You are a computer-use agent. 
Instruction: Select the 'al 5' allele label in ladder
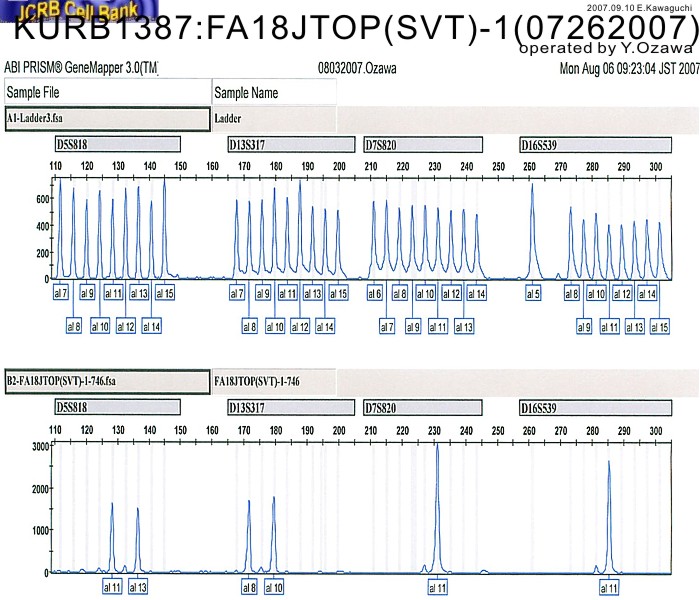point(533,294)
